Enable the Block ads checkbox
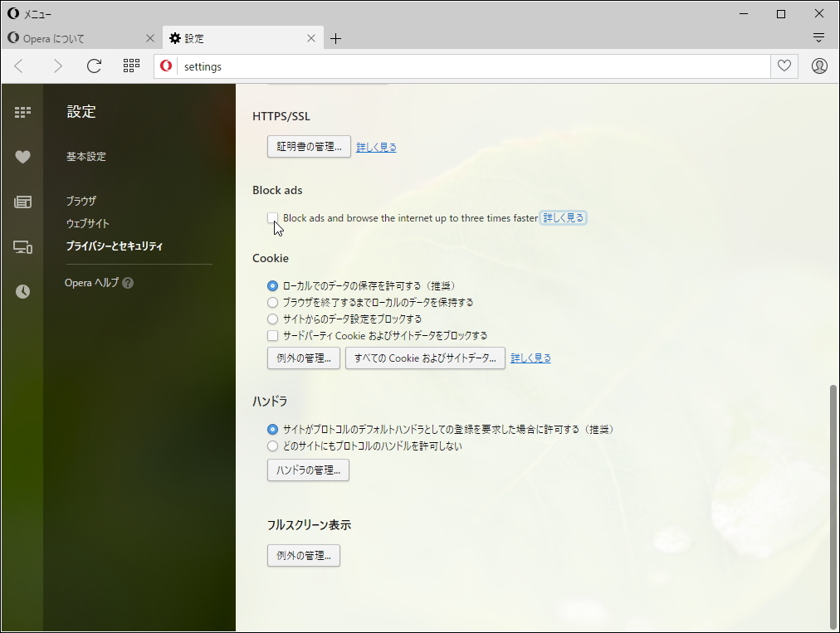840x633 pixels. click(x=273, y=217)
